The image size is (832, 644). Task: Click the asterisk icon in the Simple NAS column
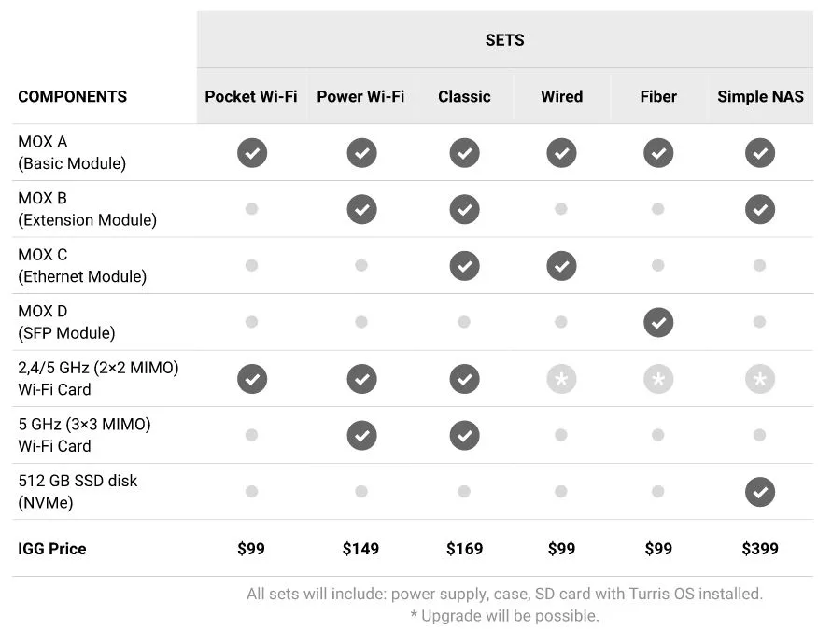tap(760, 379)
